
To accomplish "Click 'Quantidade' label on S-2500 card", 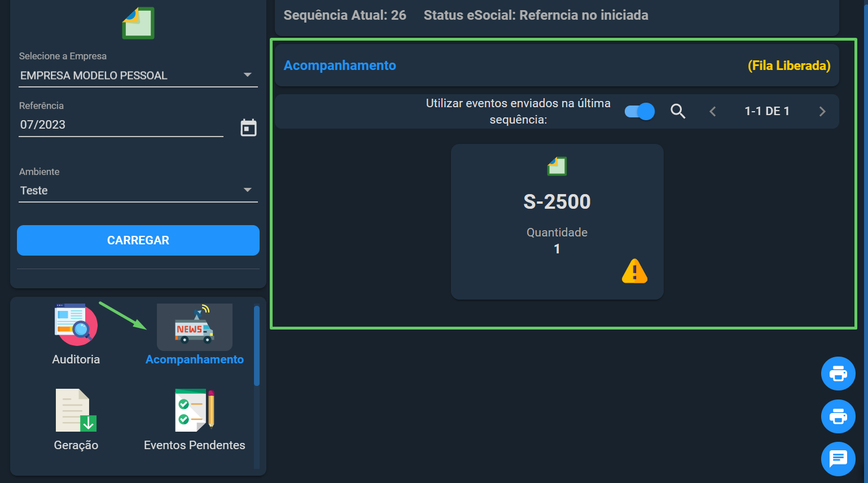I will 557,232.
